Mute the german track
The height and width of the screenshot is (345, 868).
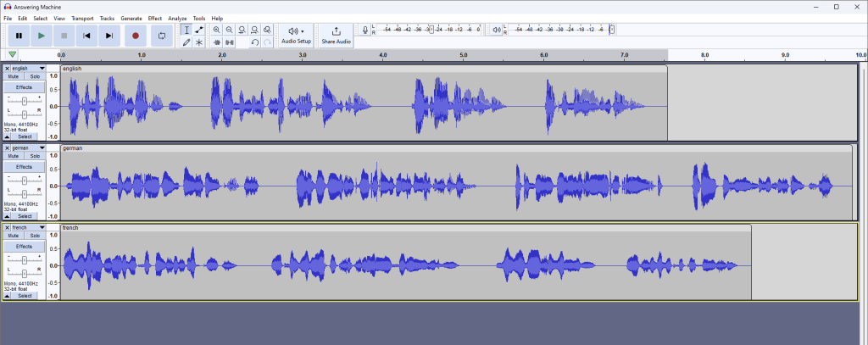click(x=14, y=156)
